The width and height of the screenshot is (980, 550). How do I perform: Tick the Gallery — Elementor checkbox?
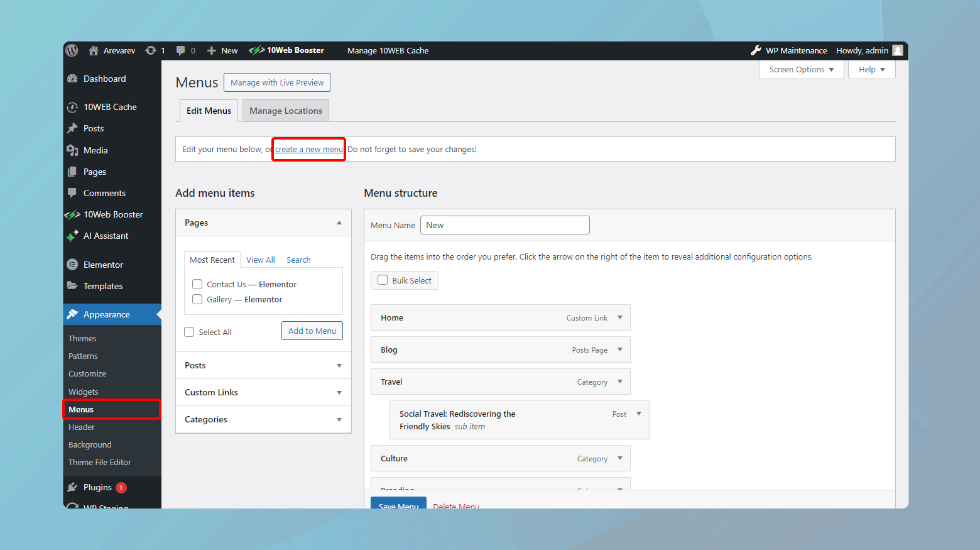point(197,299)
